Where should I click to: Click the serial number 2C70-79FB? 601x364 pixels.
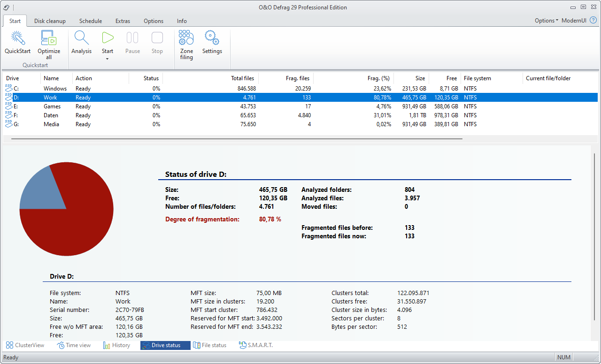(x=130, y=310)
